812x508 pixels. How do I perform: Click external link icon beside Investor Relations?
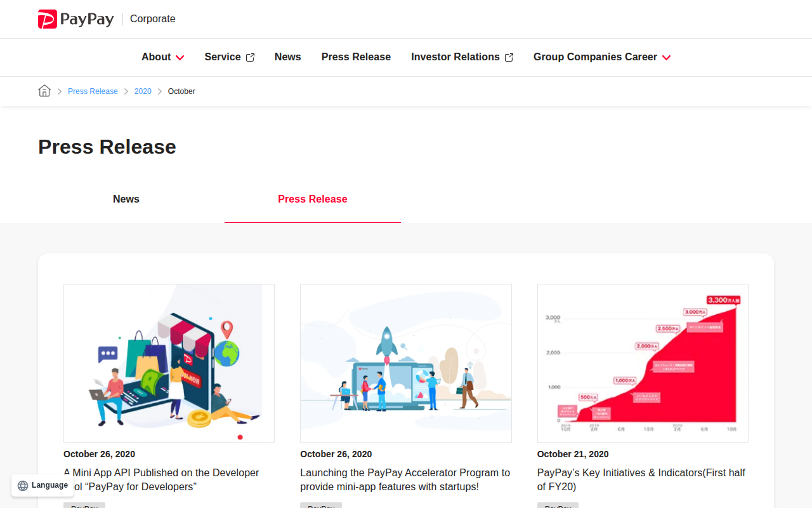(509, 57)
